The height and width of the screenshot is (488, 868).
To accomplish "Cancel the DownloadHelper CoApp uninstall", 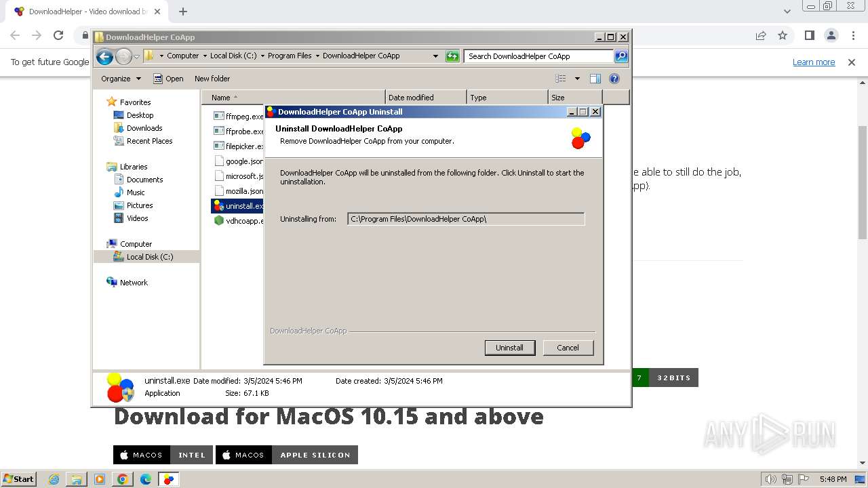I will click(568, 348).
